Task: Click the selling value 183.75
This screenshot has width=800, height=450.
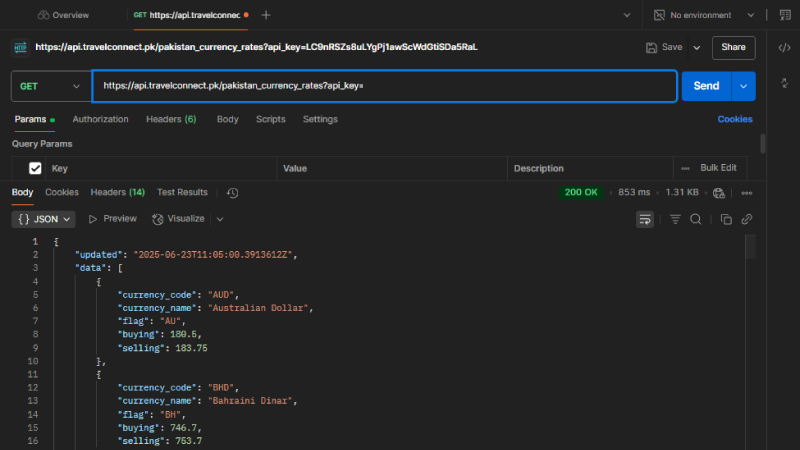Action: pos(191,348)
